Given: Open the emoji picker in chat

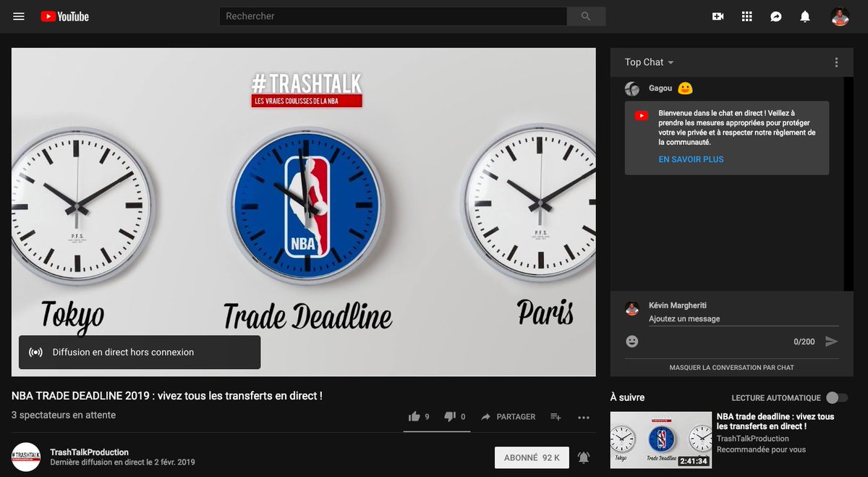Looking at the screenshot, I should (632, 341).
